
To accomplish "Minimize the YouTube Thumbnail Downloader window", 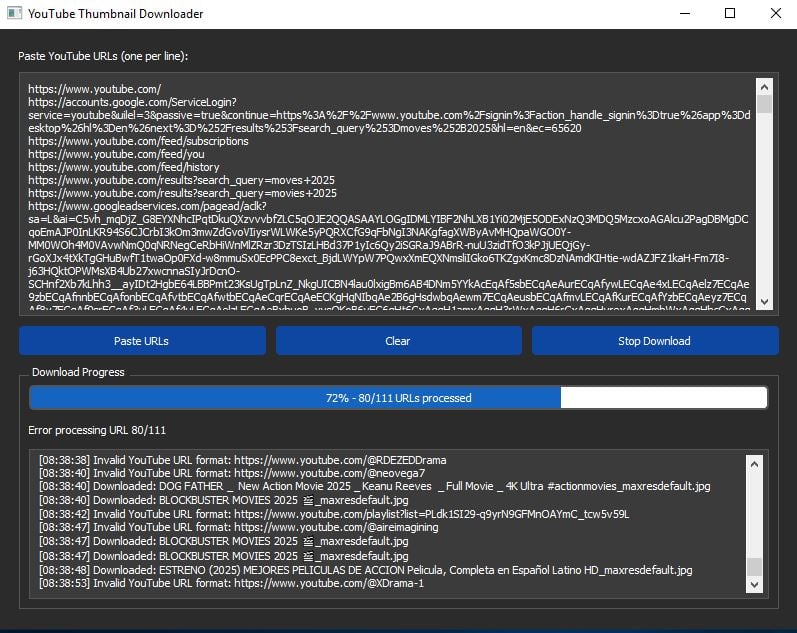I will [x=683, y=14].
